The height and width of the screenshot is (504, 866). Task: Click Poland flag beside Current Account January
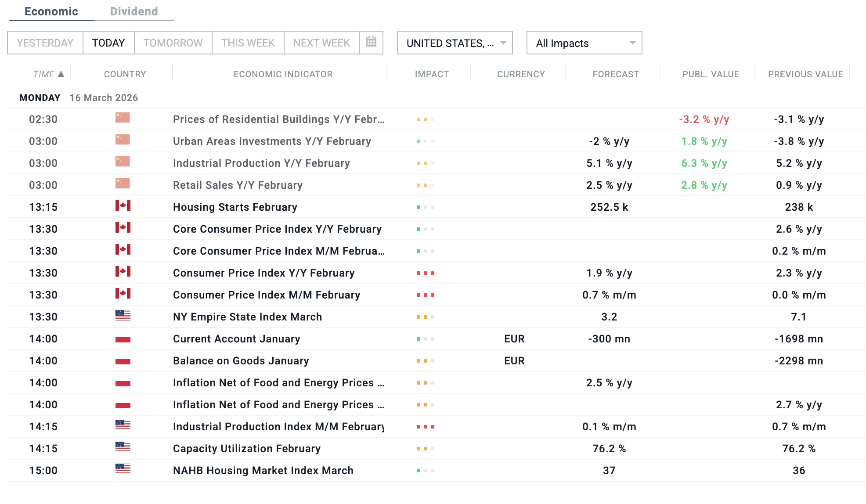coord(123,339)
